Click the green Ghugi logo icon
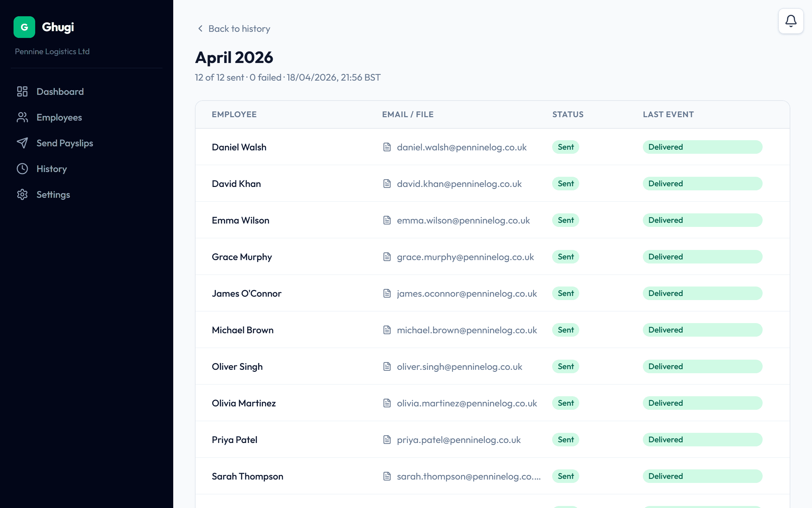The height and width of the screenshot is (508, 812). (24, 27)
